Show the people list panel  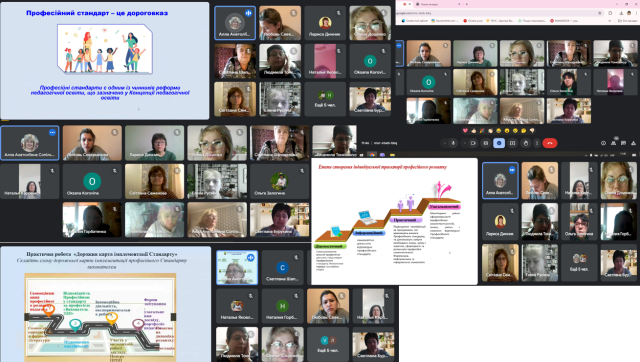(x=613, y=143)
